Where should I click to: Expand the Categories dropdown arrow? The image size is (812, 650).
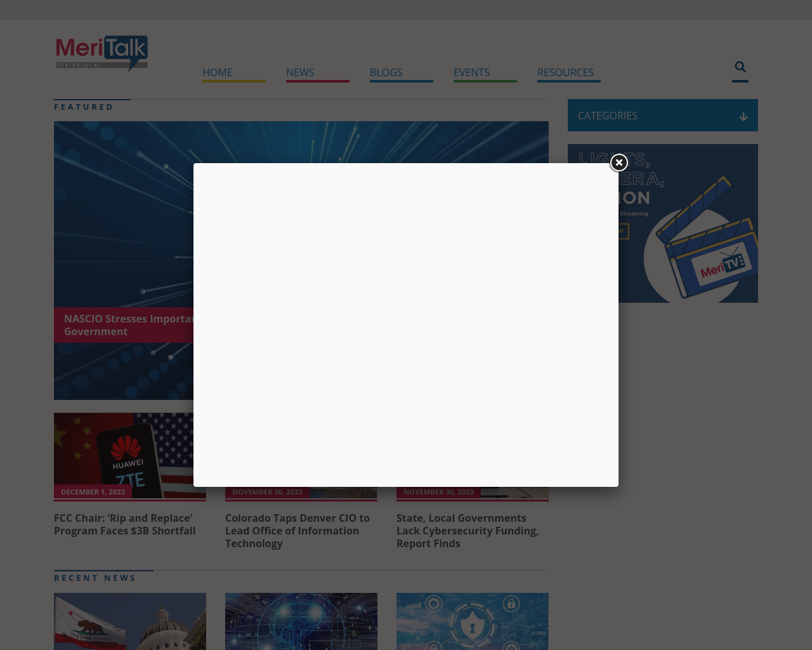743,117
